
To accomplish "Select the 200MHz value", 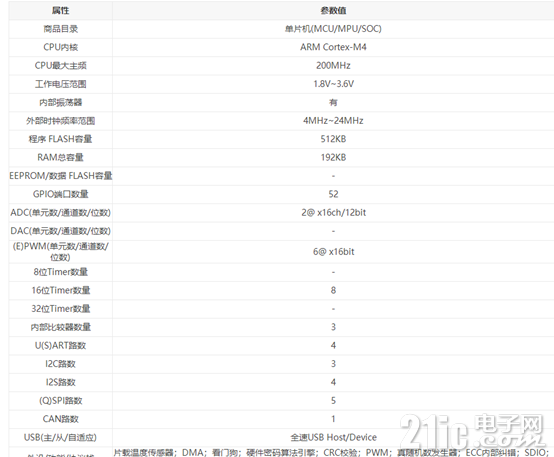I will coord(333,65).
